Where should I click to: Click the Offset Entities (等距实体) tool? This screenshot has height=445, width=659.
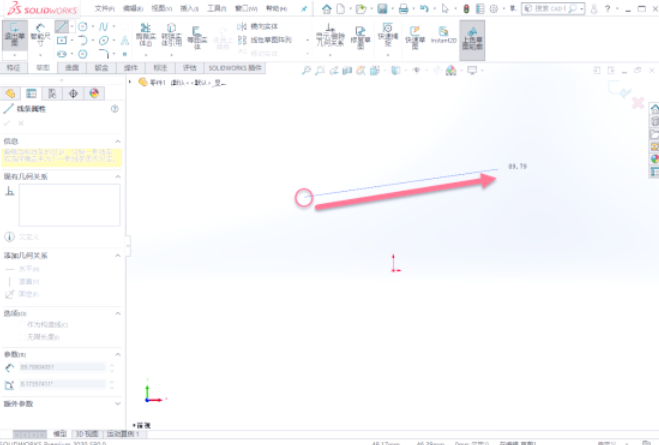pos(197,37)
